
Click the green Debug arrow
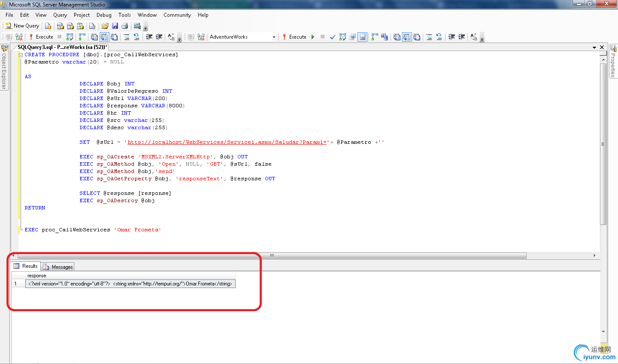(x=313, y=37)
